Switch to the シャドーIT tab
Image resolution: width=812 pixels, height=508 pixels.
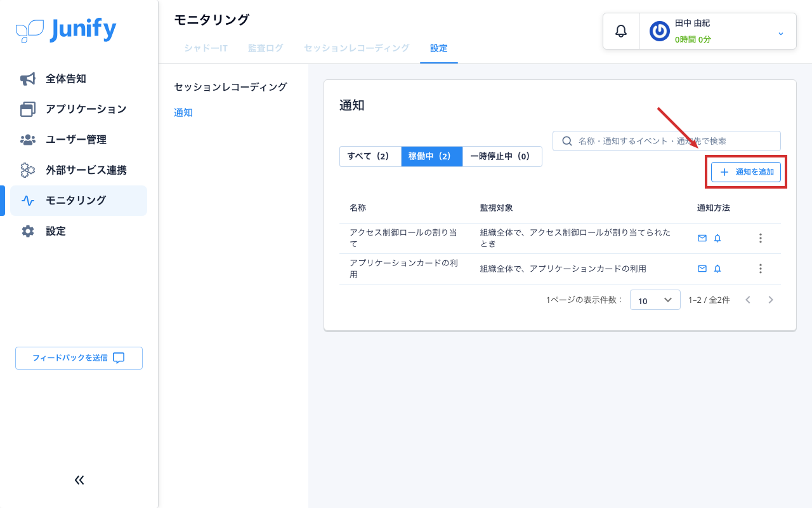pos(206,48)
